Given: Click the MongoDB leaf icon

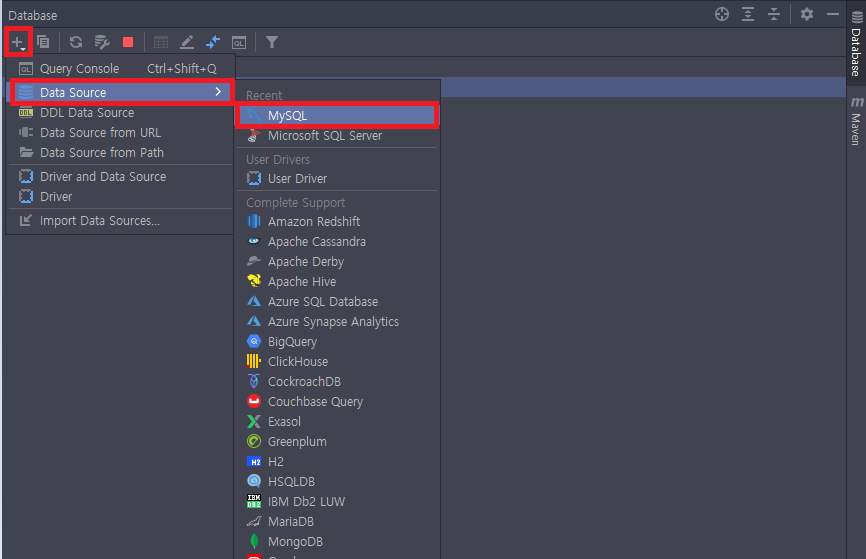Looking at the screenshot, I should (x=254, y=541).
